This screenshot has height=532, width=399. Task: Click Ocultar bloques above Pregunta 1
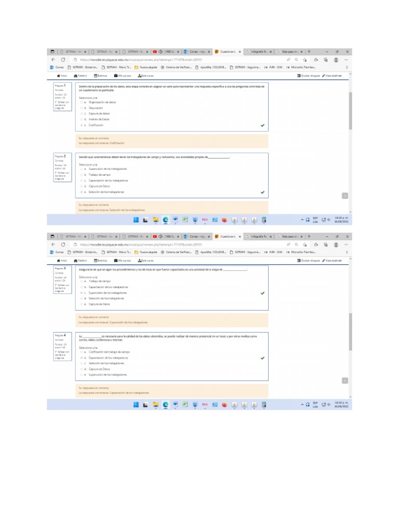click(x=309, y=76)
